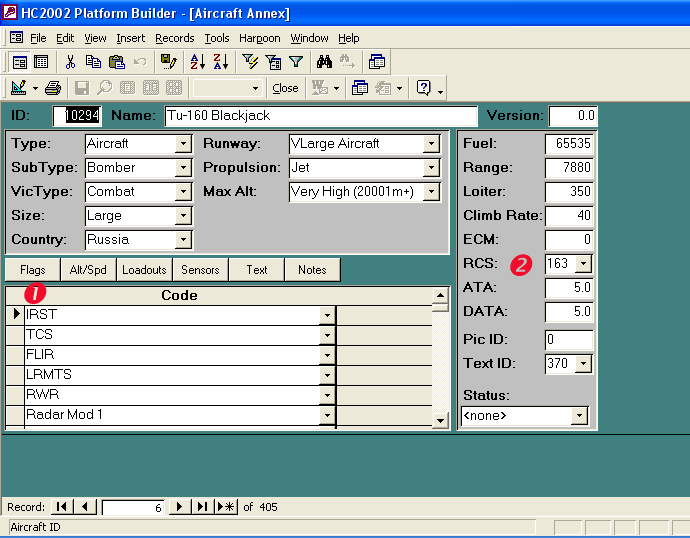Open the Status dropdown list

[578, 416]
